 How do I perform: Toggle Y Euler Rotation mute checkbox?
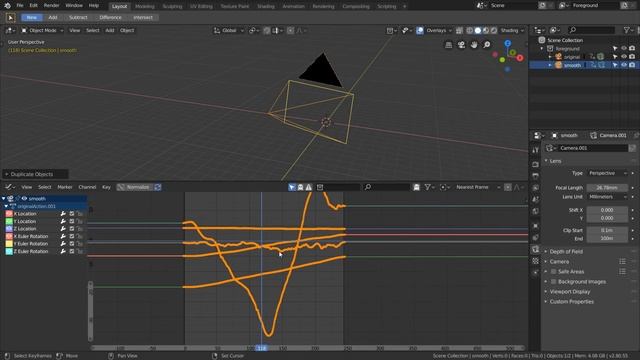click(72, 244)
